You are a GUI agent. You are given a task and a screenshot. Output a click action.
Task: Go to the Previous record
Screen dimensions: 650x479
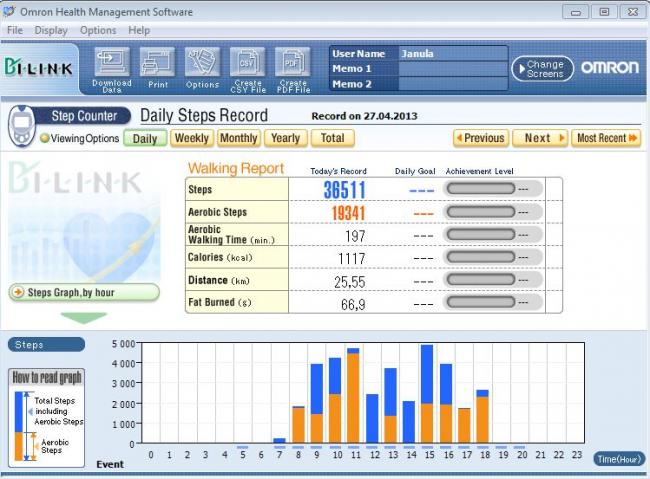pyautogui.click(x=480, y=138)
